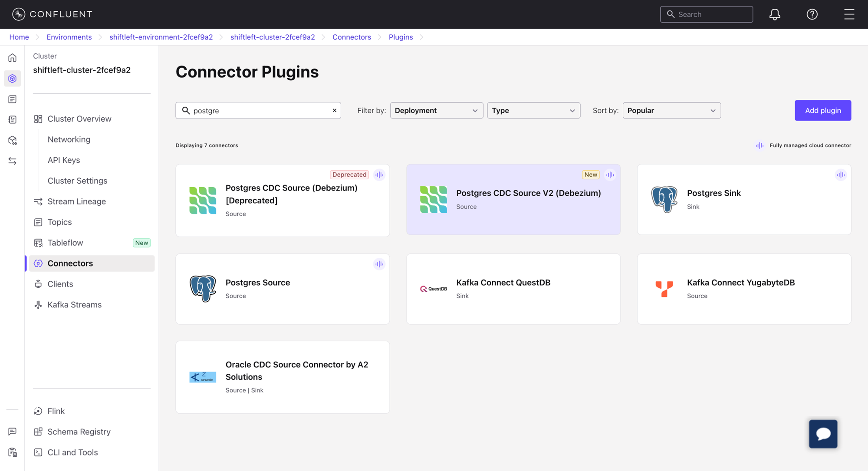Open the Type filter dropdown
This screenshot has width=868, height=471.
(x=533, y=110)
